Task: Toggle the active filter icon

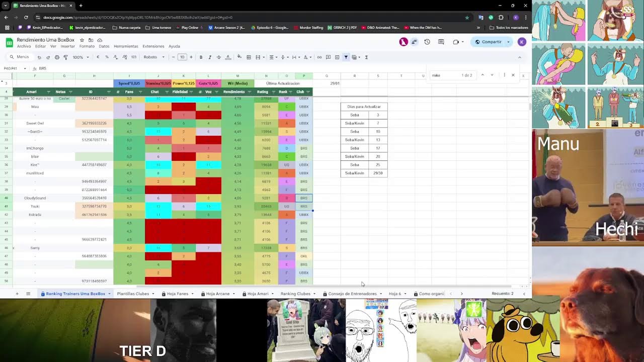Action: (x=346, y=57)
